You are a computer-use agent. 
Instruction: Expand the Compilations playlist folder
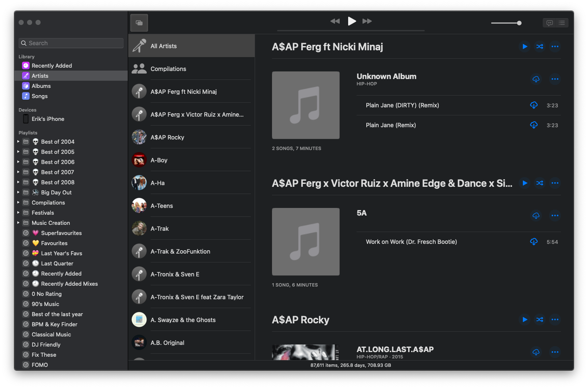coord(18,202)
